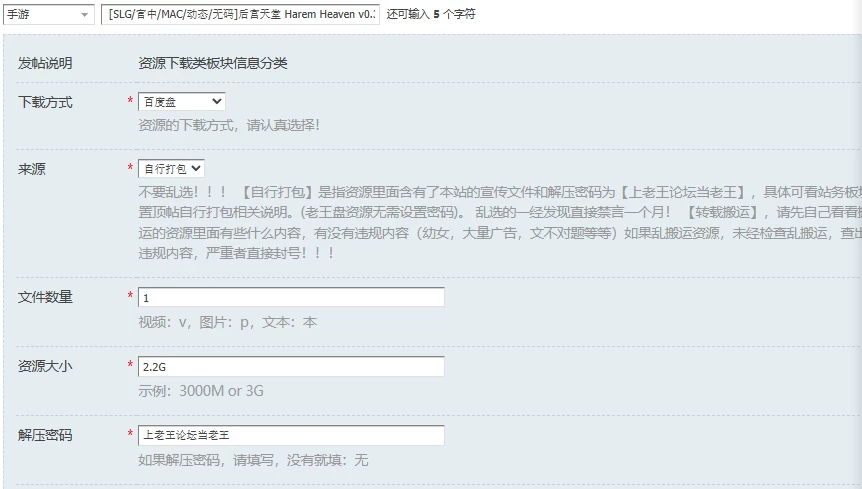Viewport: 862px width, 489px height.
Task: Click the 解压密码 input field
Action: (x=291, y=435)
